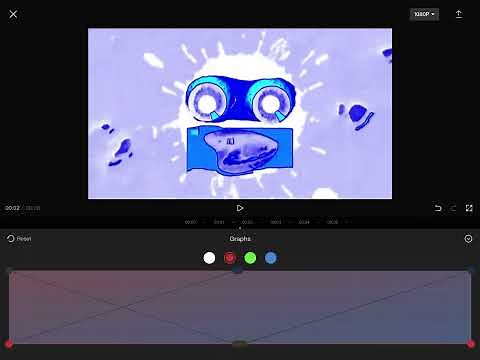The width and height of the screenshot is (480, 360).
Task: Enter fullscreen preview mode
Action: 469,208
